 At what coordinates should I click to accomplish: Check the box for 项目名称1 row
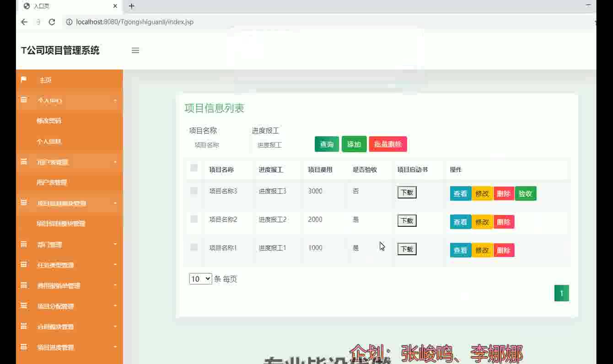click(194, 247)
